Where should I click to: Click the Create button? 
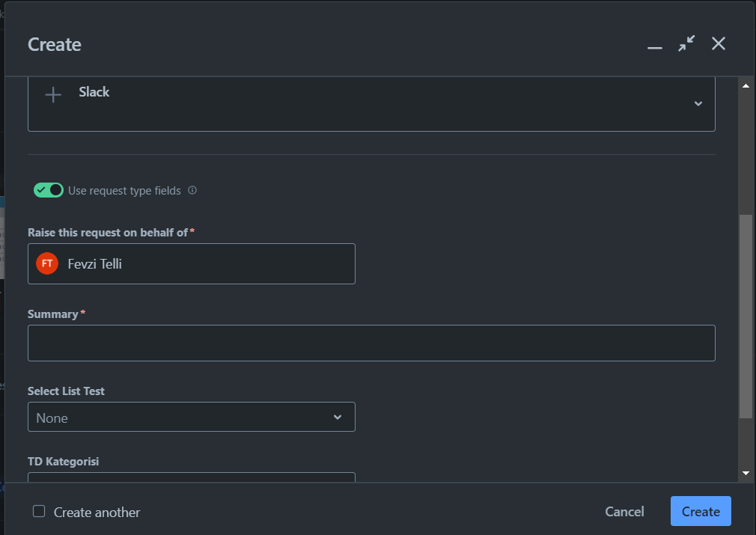click(x=700, y=511)
